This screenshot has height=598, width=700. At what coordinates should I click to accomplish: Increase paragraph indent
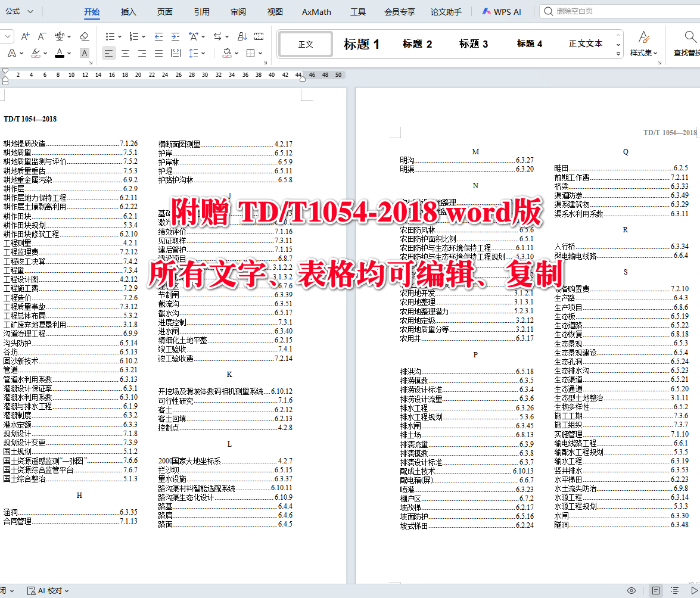[175, 36]
